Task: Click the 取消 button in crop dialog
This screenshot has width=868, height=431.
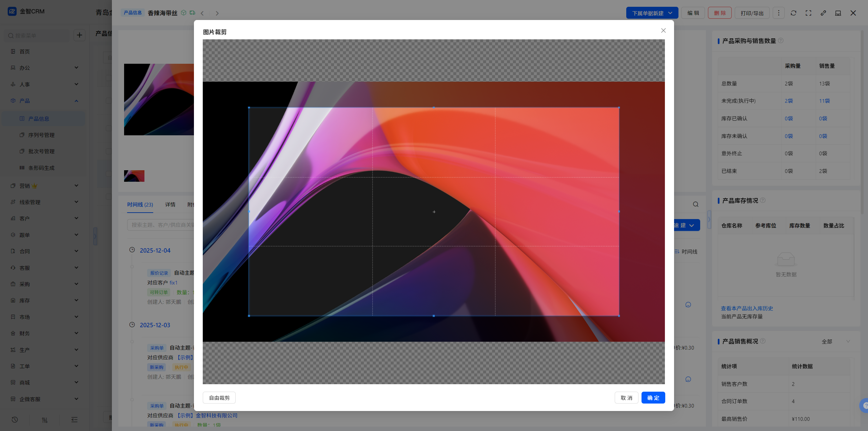Action: point(626,398)
